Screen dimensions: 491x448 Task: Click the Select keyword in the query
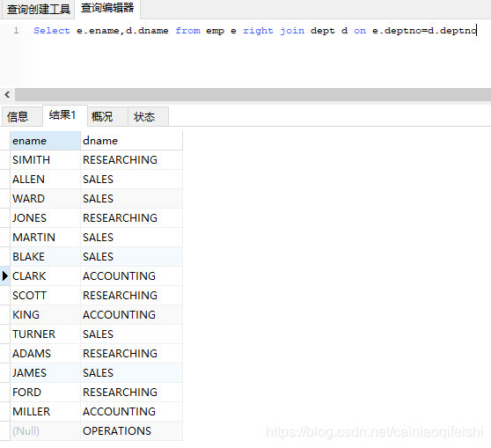[x=52, y=31]
